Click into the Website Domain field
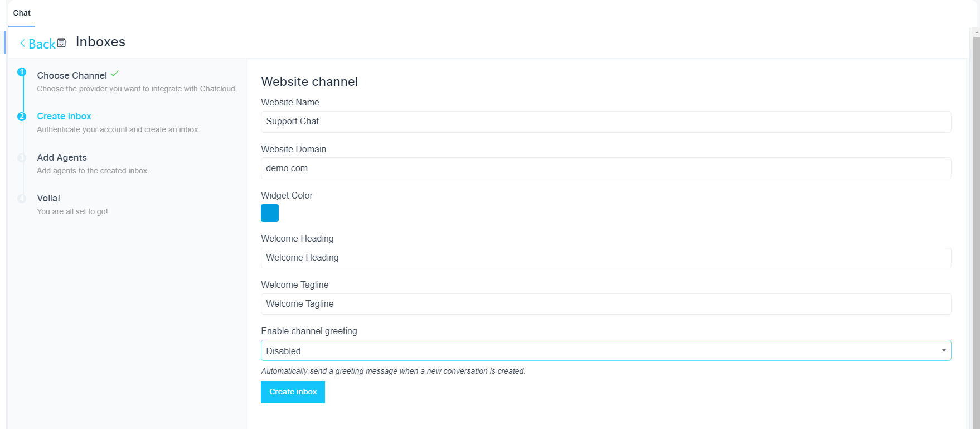 click(x=605, y=168)
